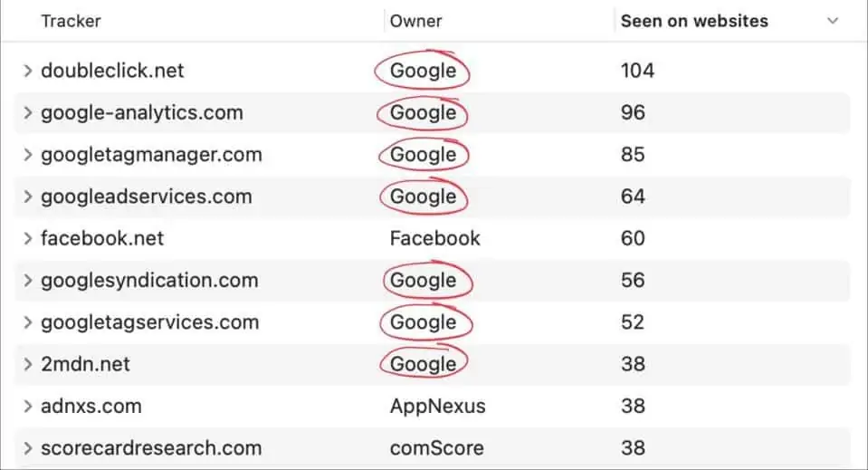Toggle sort order chevron in header

[x=833, y=21]
